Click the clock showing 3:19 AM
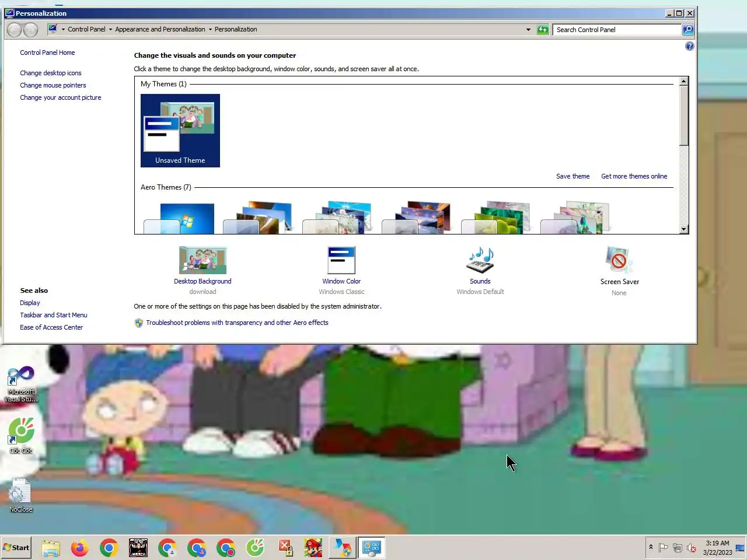This screenshot has width=747, height=560. pyautogui.click(x=717, y=548)
